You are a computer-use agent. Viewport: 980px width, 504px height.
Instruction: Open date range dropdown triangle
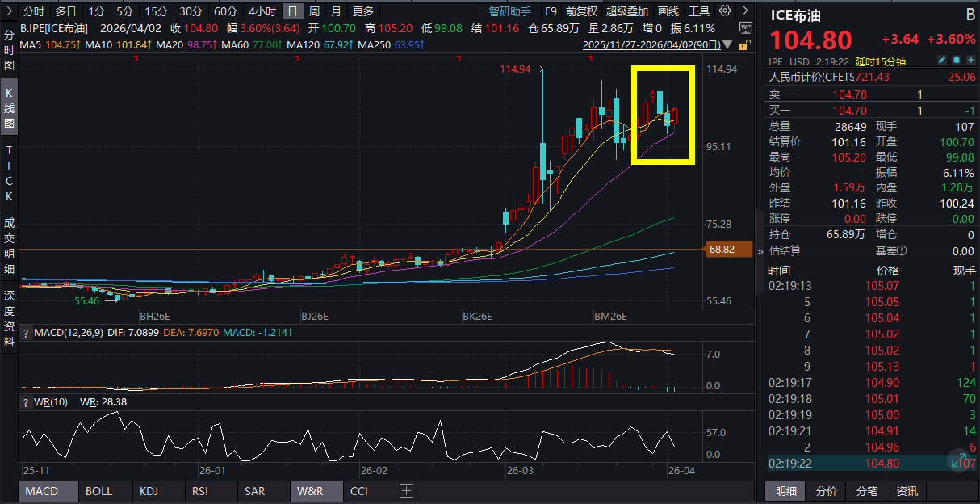tap(729, 45)
